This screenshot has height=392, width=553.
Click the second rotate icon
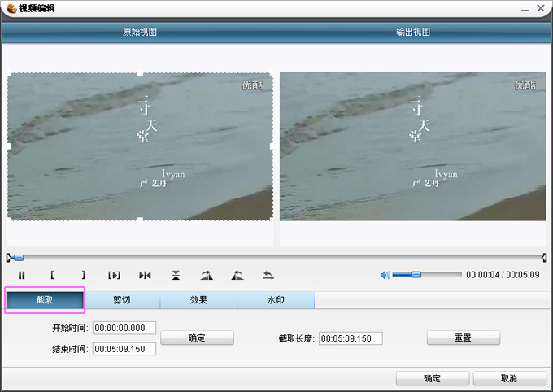[x=237, y=276]
